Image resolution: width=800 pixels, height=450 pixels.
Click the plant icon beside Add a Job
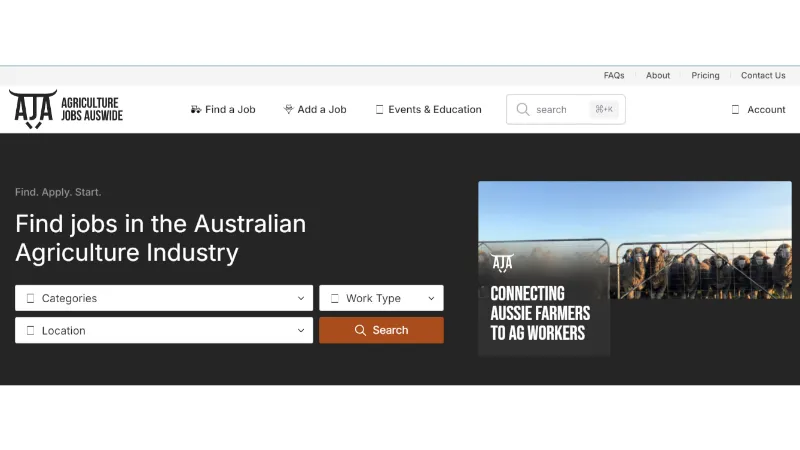tap(288, 109)
